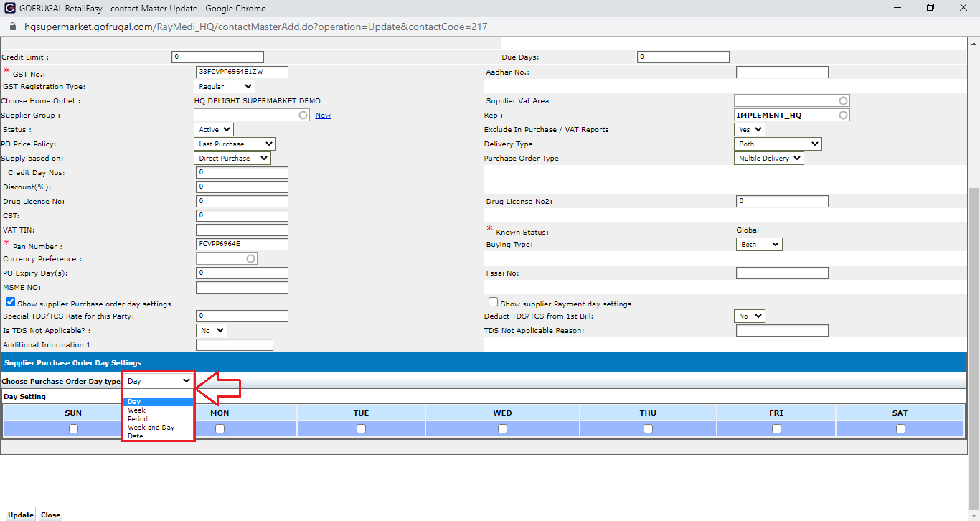Choose the "Period" option in dropdown list

click(x=138, y=419)
